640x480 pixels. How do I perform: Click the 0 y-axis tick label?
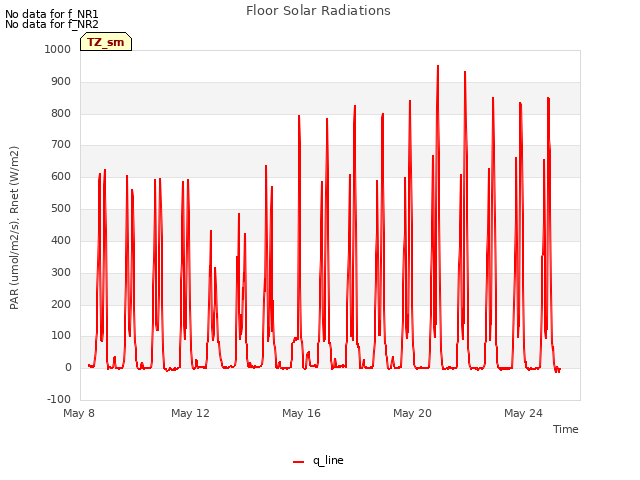click(x=68, y=368)
